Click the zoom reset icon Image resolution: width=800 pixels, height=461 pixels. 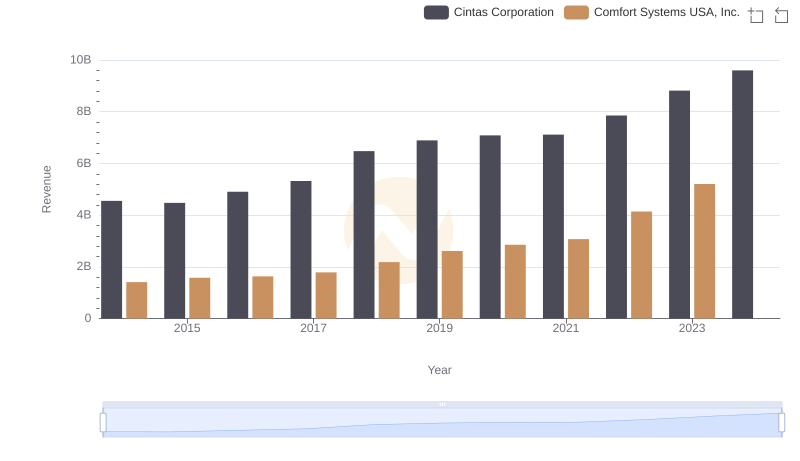coord(781,15)
